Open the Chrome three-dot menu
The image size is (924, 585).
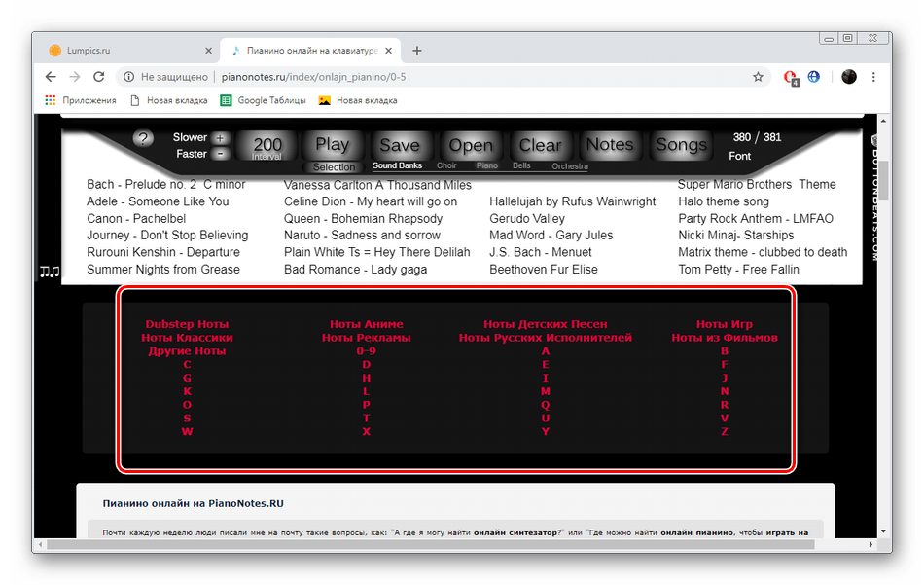873,77
